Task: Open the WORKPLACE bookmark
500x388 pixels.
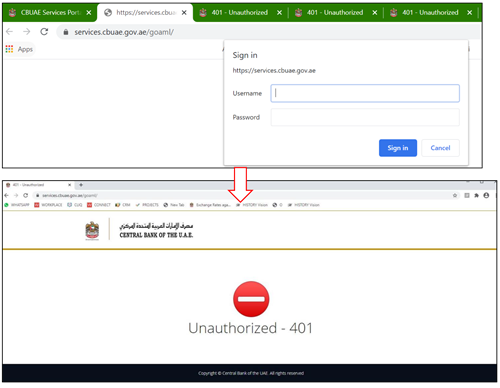Action: click(x=48, y=205)
